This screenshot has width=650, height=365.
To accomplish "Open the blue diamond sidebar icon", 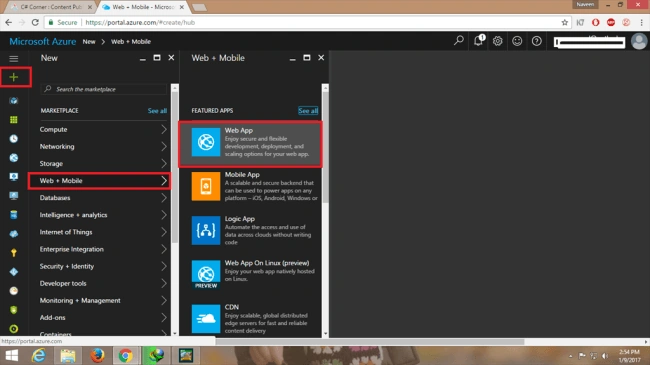I will click(14, 272).
